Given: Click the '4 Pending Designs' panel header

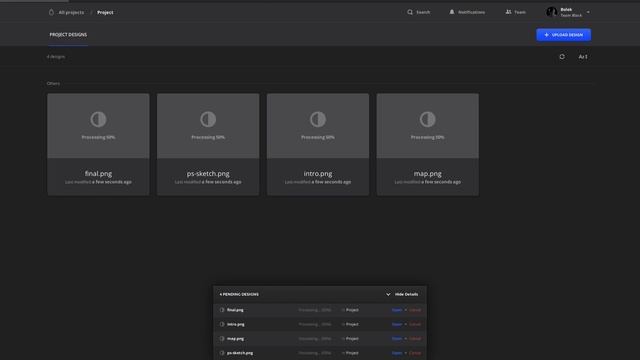Looking at the screenshot, I should [239, 294].
